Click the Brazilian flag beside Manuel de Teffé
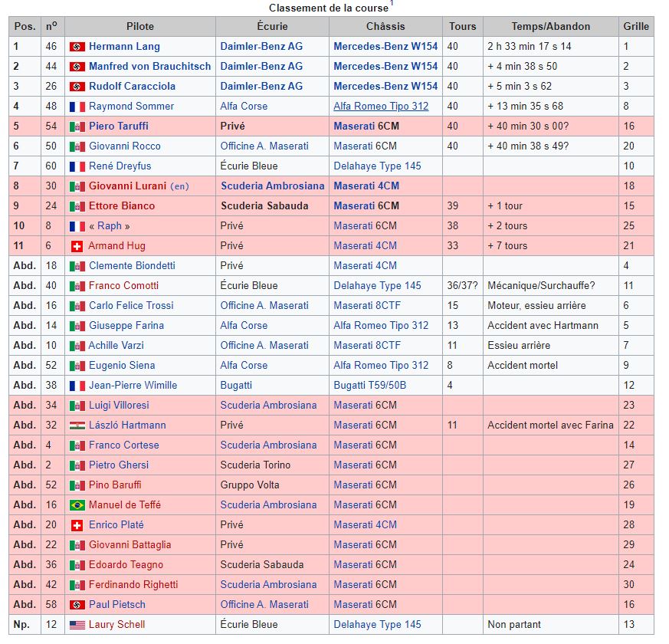This screenshot has height=644, width=669. pyautogui.click(x=77, y=505)
